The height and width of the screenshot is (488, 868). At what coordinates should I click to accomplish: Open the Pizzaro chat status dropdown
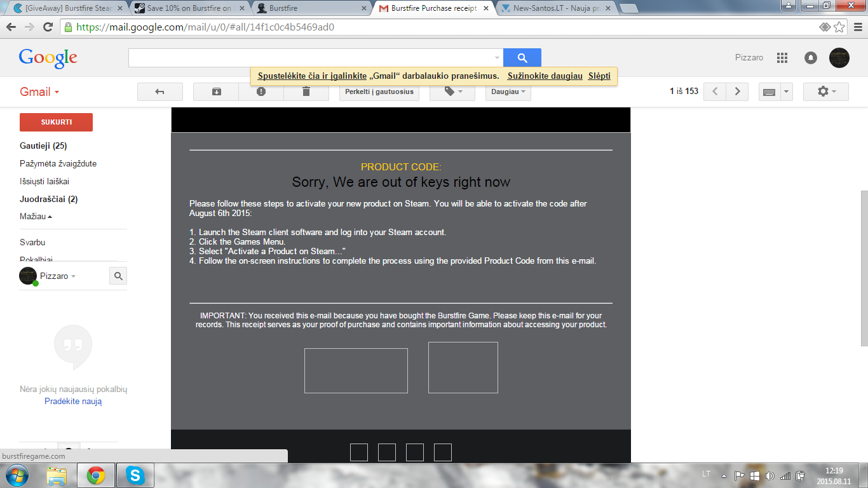tap(58, 276)
